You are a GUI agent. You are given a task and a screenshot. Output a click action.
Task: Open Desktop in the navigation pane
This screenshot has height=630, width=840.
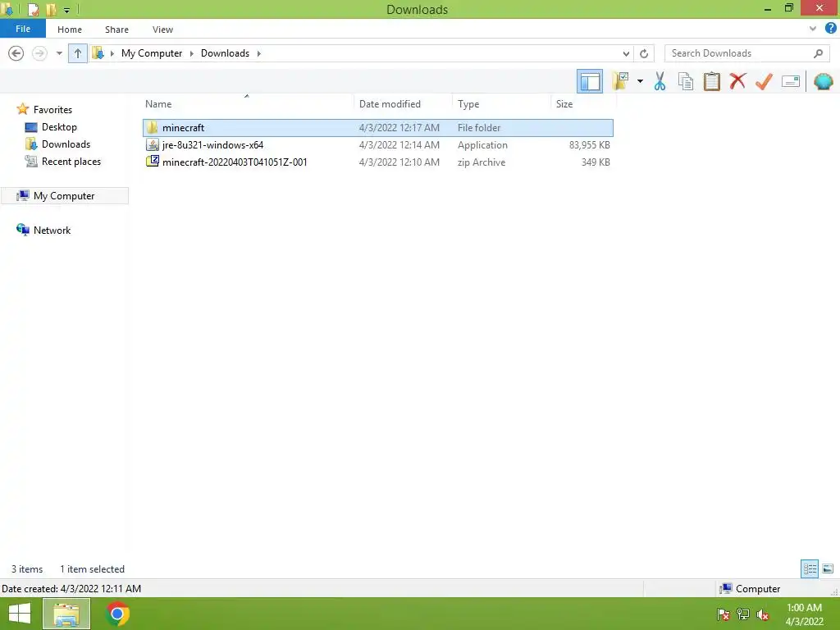(x=59, y=127)
